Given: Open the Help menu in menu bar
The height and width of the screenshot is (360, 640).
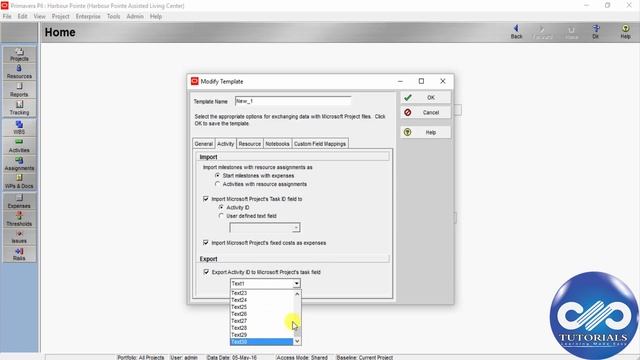Looking at the screenshot, I should click(x=156, y=16).
